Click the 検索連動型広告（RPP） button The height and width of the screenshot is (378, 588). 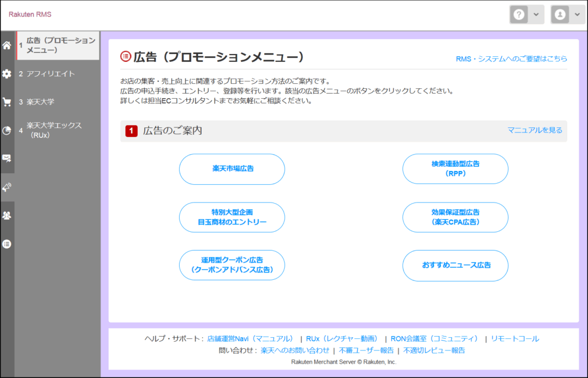(455, 169)
